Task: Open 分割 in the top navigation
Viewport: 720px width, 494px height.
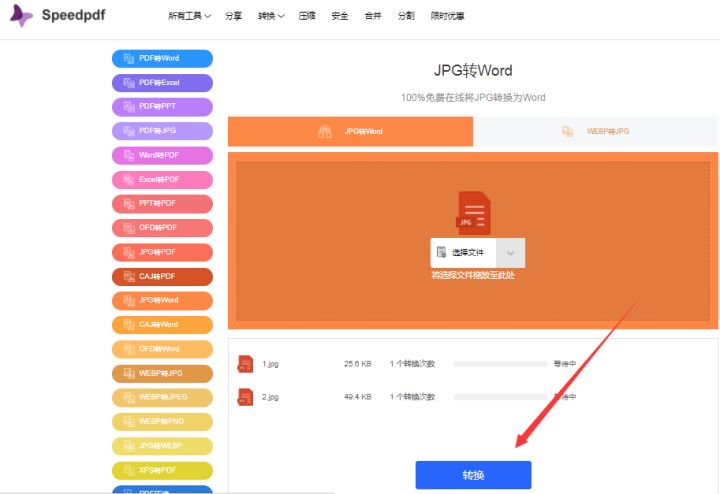Action: click(406, 16)
